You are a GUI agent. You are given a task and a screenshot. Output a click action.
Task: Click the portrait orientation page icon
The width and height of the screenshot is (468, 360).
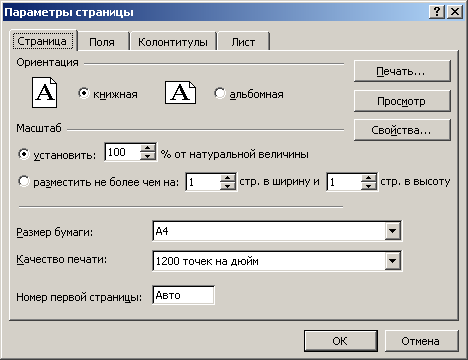pos(44,92)
